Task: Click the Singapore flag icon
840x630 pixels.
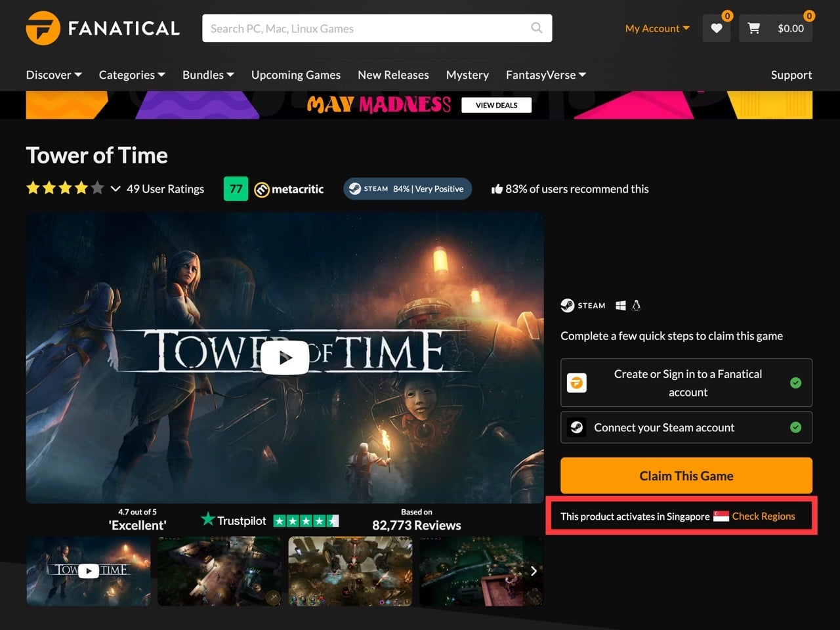Action: [721, 516]
